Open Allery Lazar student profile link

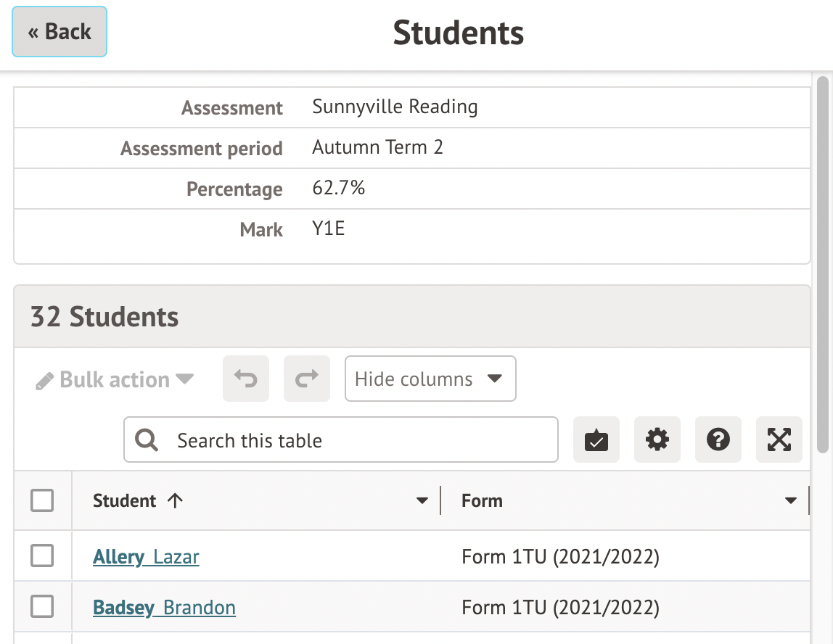click(146, 557)
